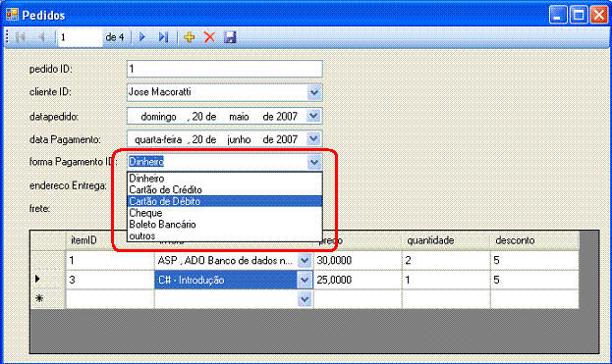This screenshot has width=612, height=364.
Task: Move to the next record
Action: 142,37
